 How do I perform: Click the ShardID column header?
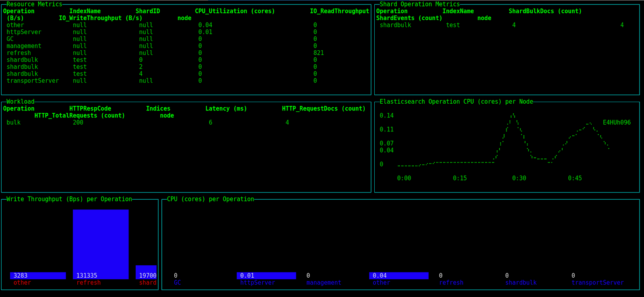point(148,11)
